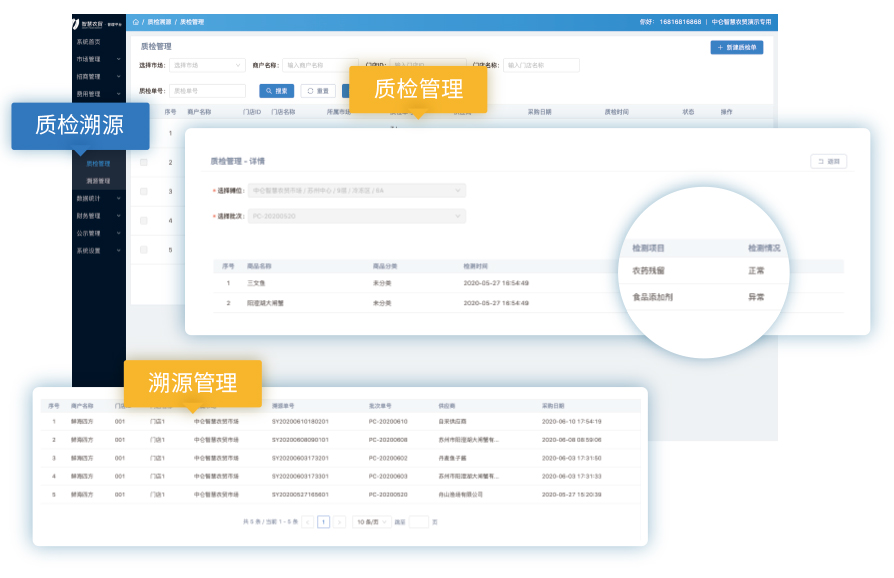
Task: Tick the checkbox for row 3
Action: click(144, 191)
